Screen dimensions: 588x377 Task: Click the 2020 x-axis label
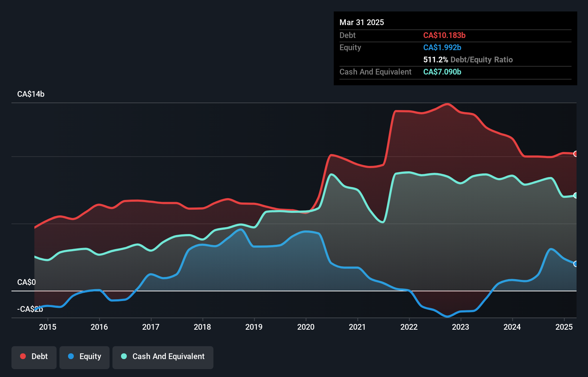tap(306, 327)
